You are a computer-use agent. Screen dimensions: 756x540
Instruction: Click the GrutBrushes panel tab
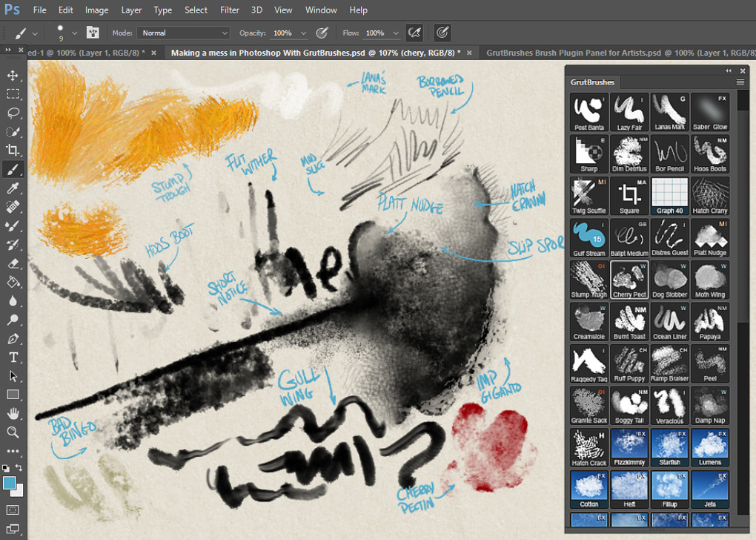pos(592,82)
